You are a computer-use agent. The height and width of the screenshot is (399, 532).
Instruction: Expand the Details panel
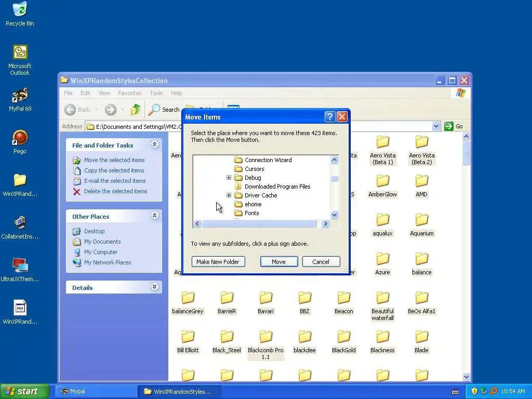[x=154, y=287]
